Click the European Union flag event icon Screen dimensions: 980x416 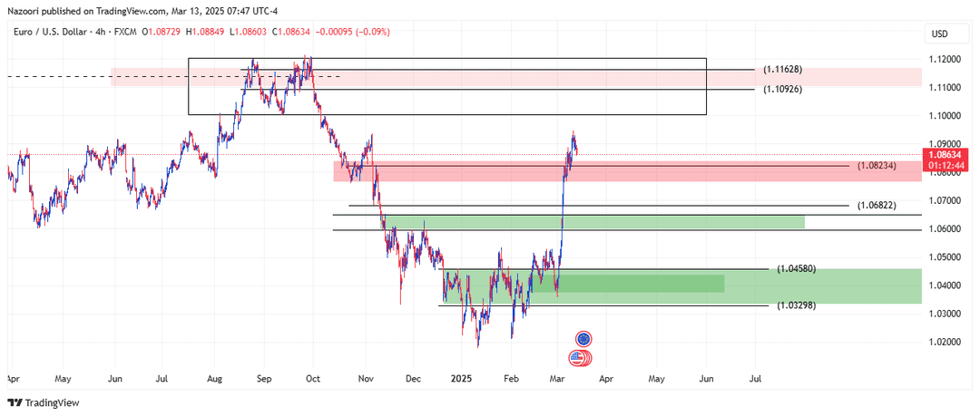click(x=583, y=339)
